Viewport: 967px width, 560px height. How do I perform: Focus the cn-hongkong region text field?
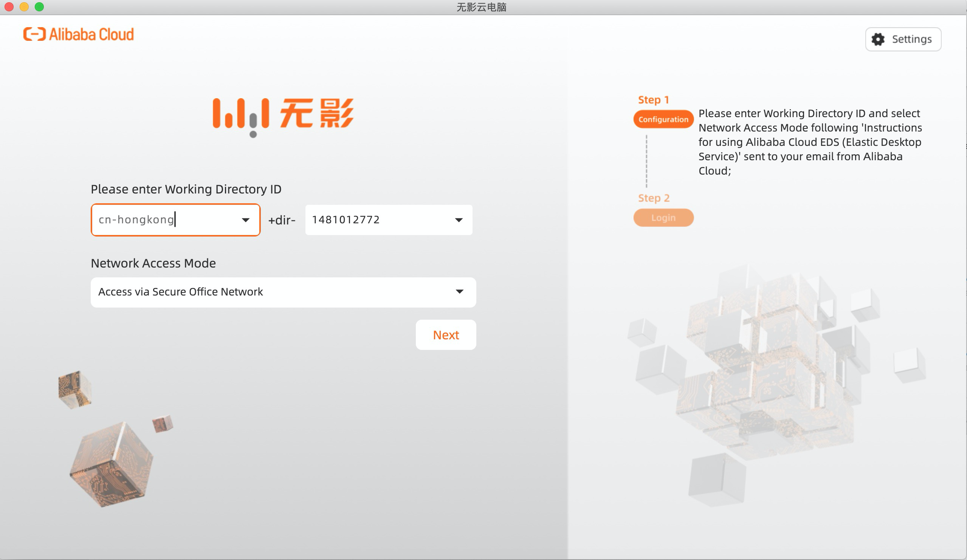[161, 220]
